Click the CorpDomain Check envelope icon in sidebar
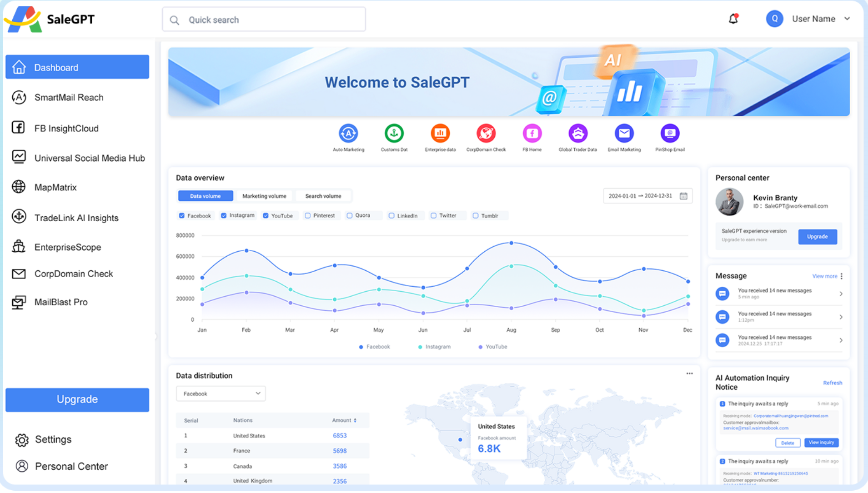868x493 pixels. click(x=19, y=274)
